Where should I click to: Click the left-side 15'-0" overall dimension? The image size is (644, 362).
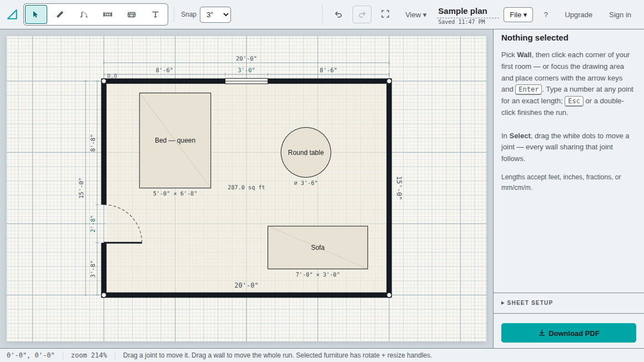pos(81,188)
